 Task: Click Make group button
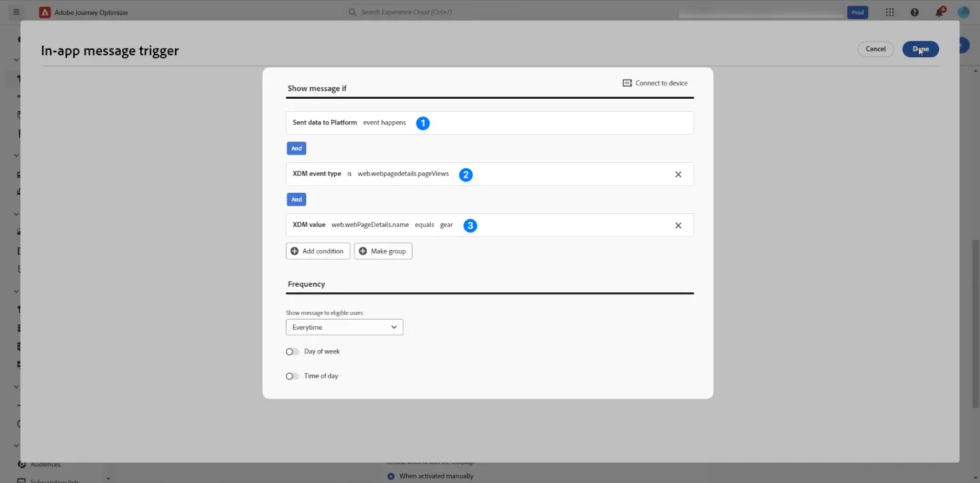tap(383, 251)
